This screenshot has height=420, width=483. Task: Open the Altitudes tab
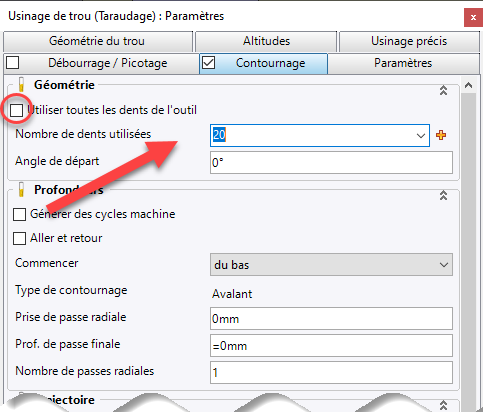(x=266, y=41)
